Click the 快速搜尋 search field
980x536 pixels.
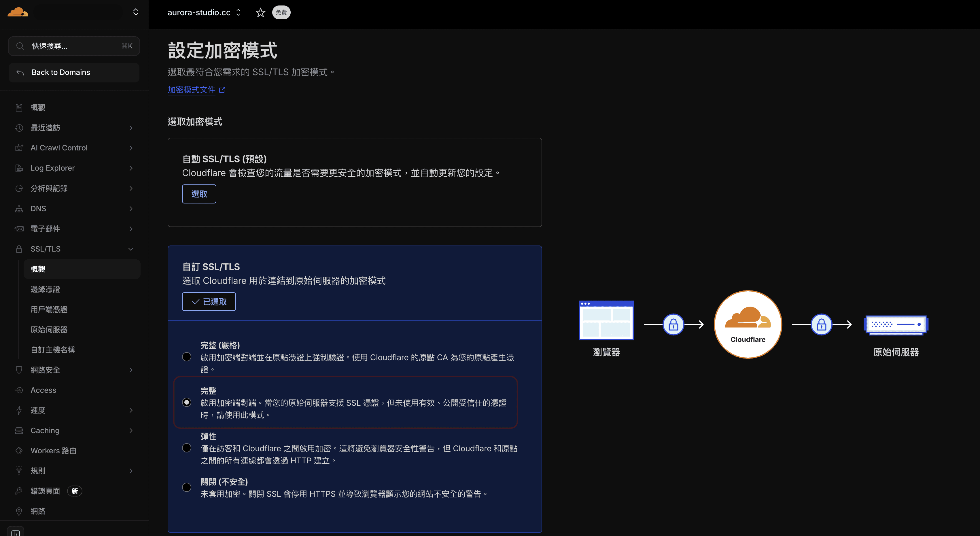point(74,46)
